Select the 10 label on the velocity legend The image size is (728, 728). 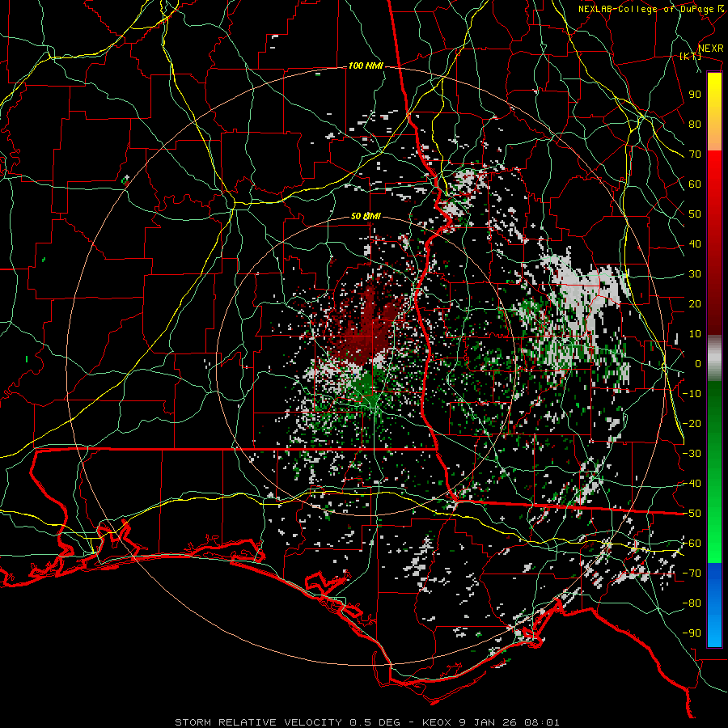tap(695, 334)
